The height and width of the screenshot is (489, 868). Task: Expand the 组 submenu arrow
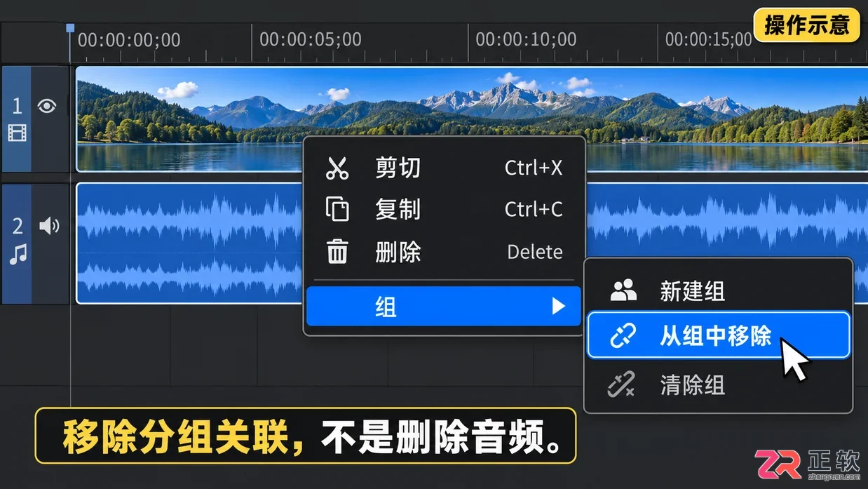tap(558, 306)
